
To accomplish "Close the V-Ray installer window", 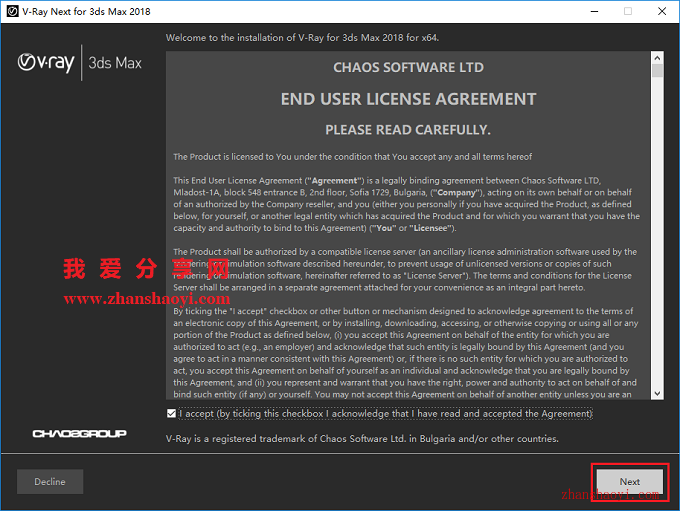I will (x=662, y=11).
